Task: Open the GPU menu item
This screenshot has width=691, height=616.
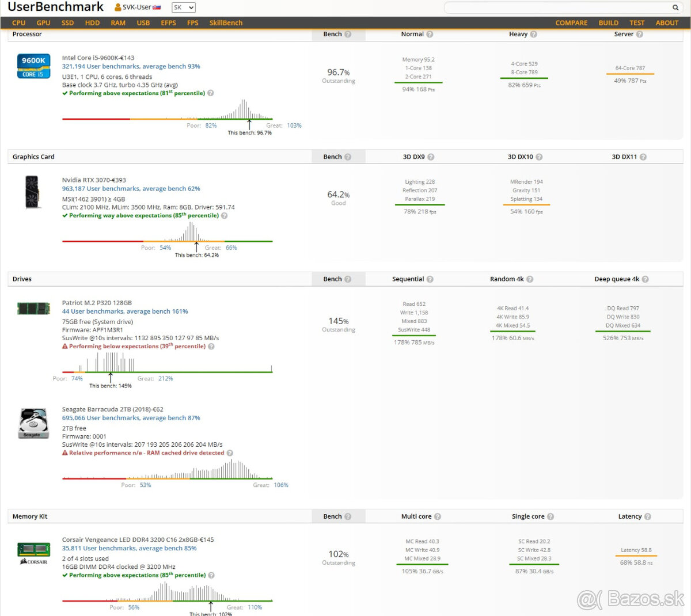Action: pos(43,23)
